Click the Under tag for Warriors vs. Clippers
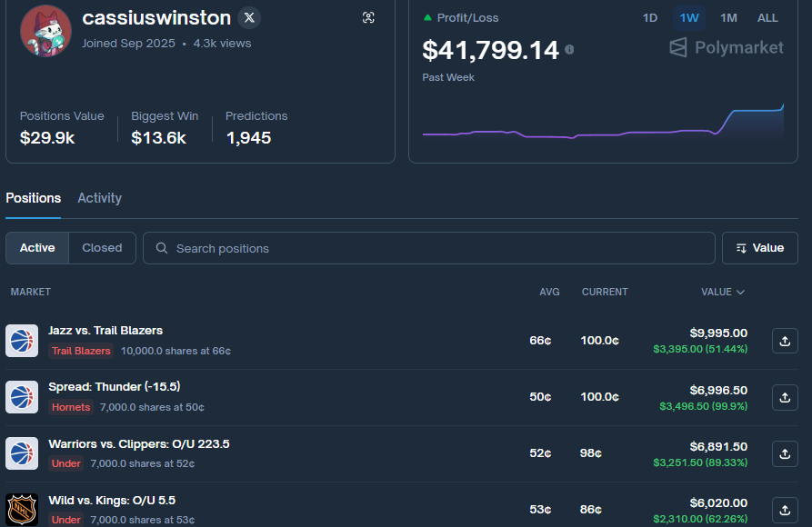The height and width of the screenshot is (527, 812). tap(65, 463)
